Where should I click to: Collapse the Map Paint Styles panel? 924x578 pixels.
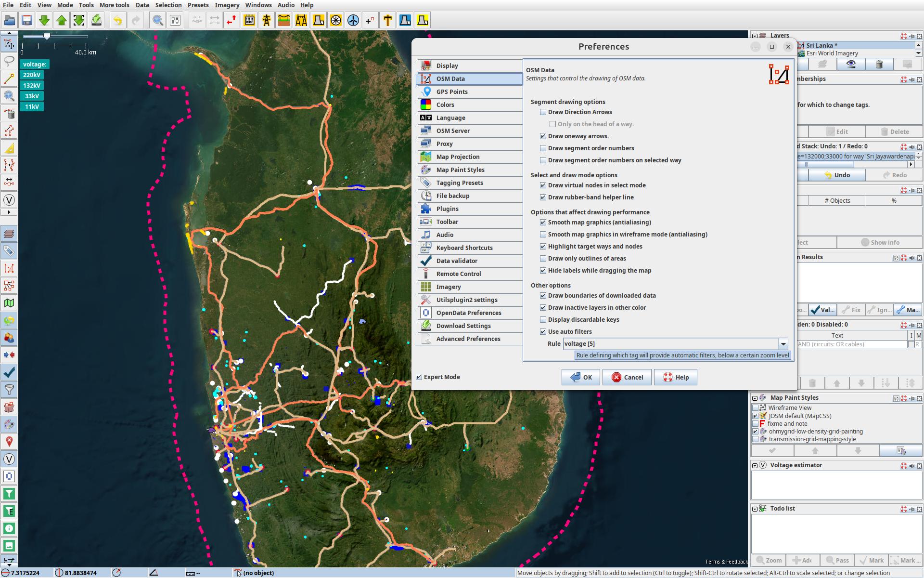pos(755,398)
